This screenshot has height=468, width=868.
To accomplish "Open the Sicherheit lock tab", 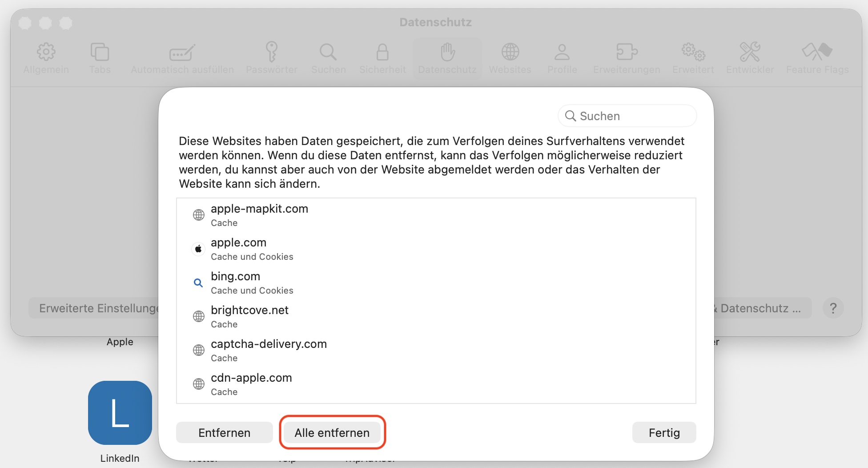I will coord(382,58).
